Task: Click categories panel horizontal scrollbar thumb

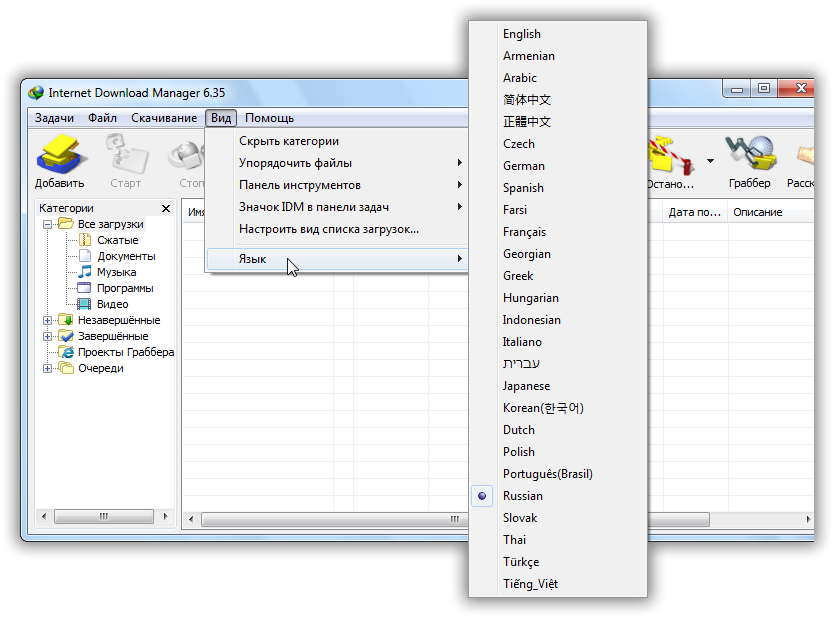Action: pos(104,516)
